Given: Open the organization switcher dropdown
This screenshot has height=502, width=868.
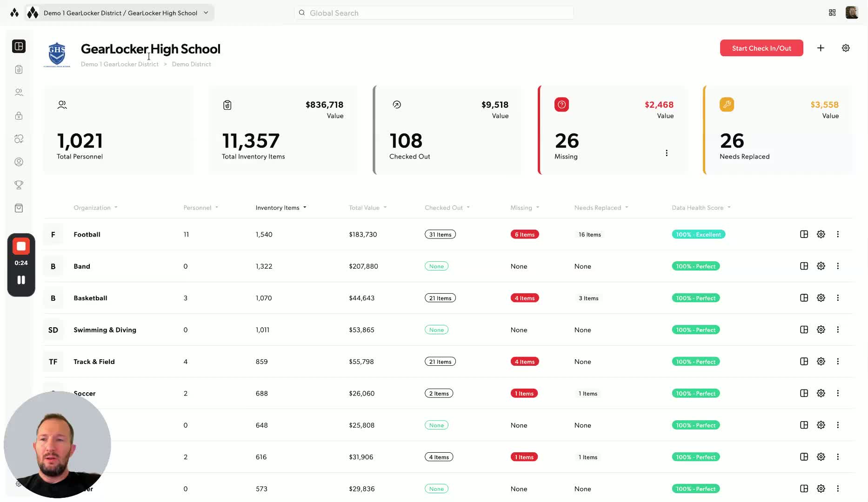Looking at the screenshot, I should [120, 13].
